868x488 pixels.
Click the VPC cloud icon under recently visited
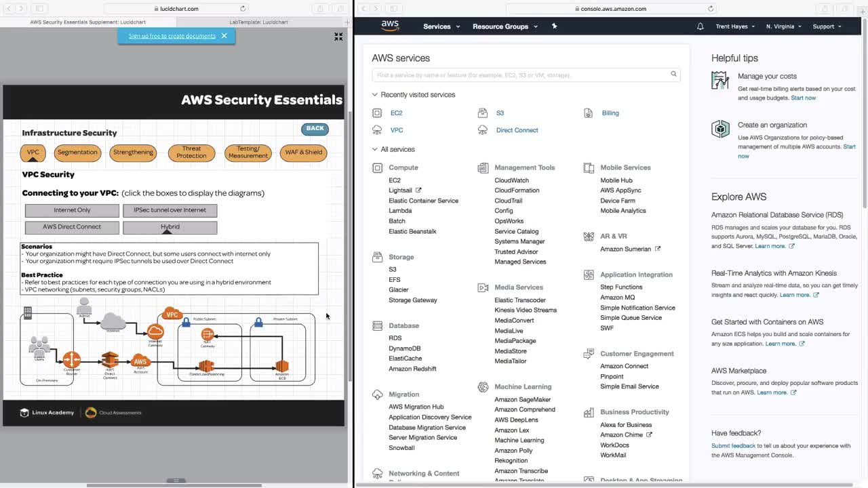377,130
